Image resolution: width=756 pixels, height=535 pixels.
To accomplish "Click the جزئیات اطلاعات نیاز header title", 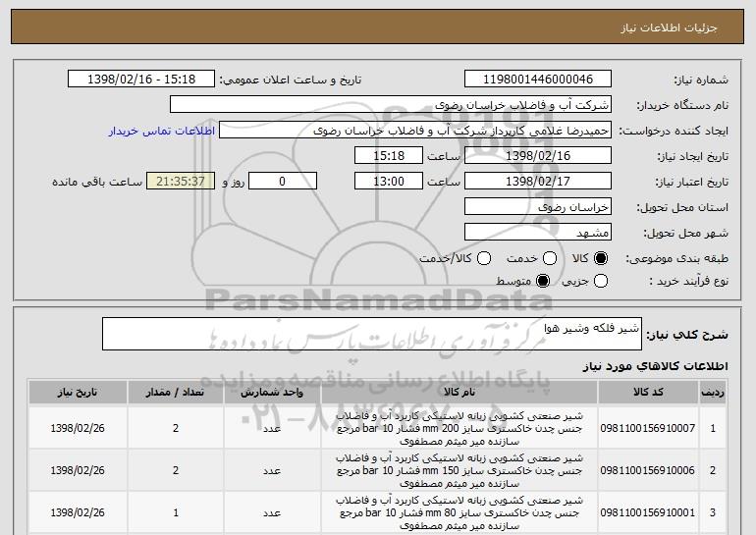I will [669, 27].
